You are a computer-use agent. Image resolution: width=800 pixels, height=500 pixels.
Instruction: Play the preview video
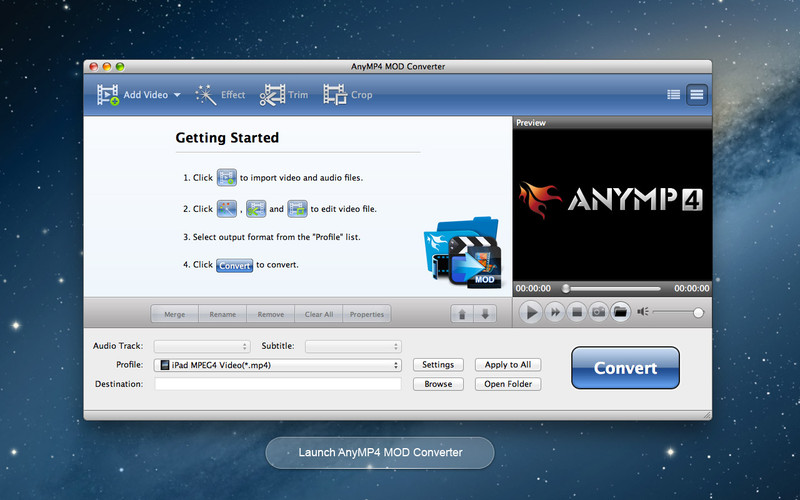click(530, 312)
